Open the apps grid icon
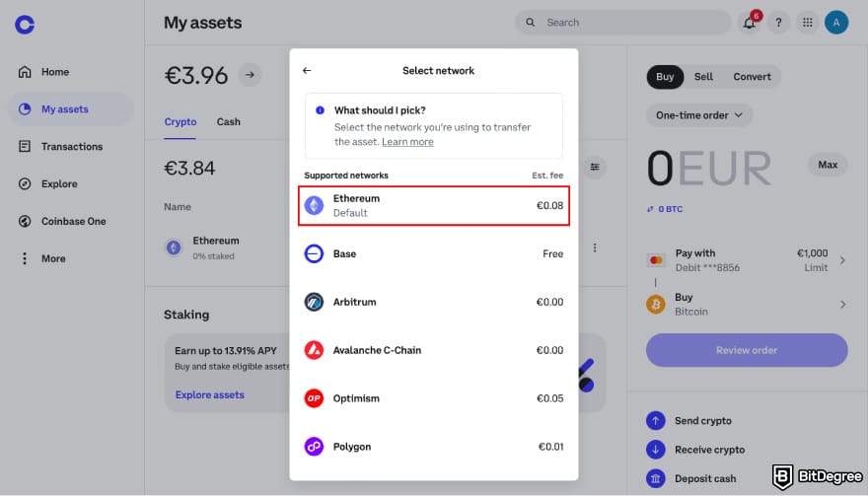This screenshot has height=496, width=868. [x=808, y=23]
